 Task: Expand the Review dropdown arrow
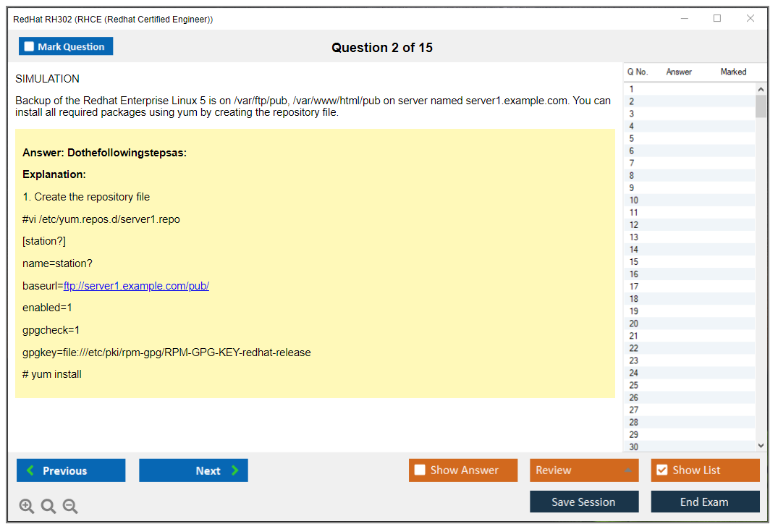click(627, 470)
